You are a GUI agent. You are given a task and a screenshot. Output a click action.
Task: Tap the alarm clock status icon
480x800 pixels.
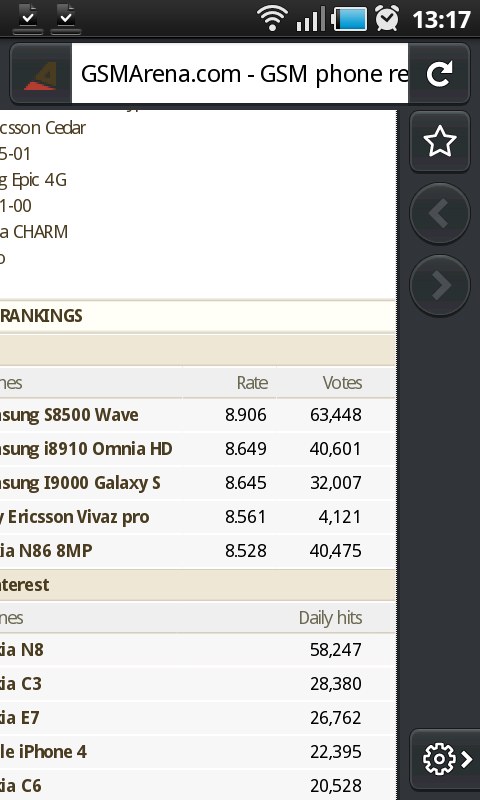tap(388, 18)
